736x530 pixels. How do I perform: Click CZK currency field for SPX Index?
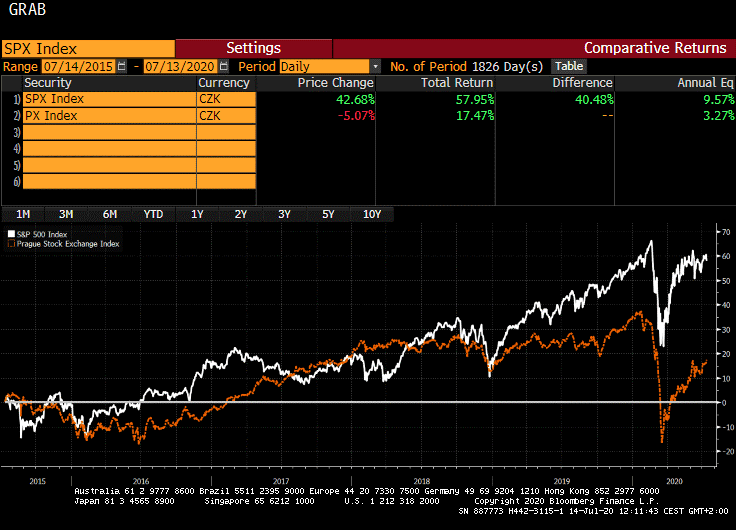(226, 99)
